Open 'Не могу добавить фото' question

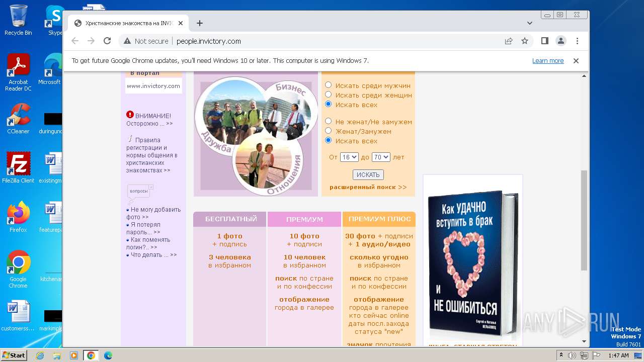(153, 213)
